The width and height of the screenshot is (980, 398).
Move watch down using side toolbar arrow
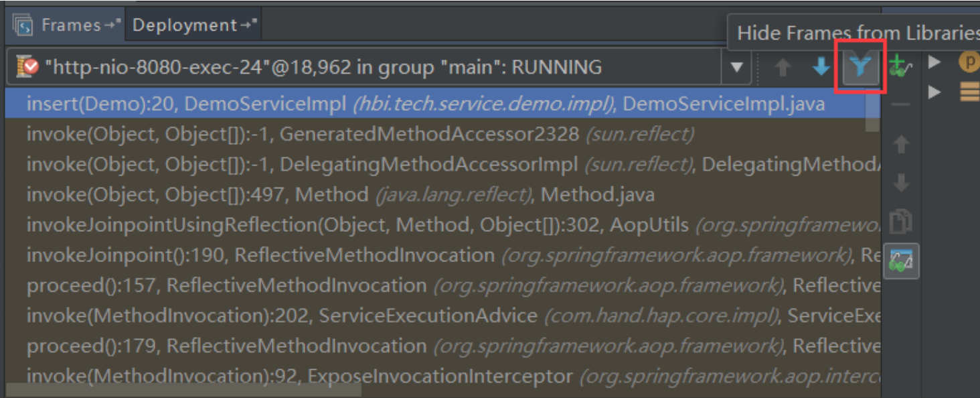pyautogui.click(x=902, y=182)
